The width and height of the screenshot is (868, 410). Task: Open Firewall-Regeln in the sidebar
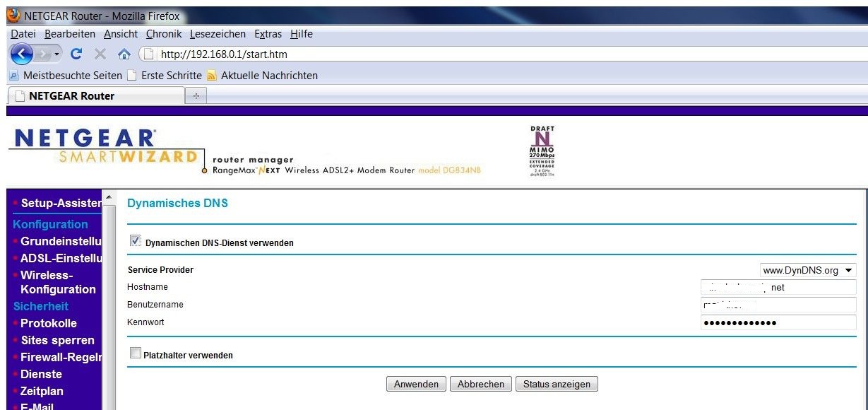click(61, 357)
